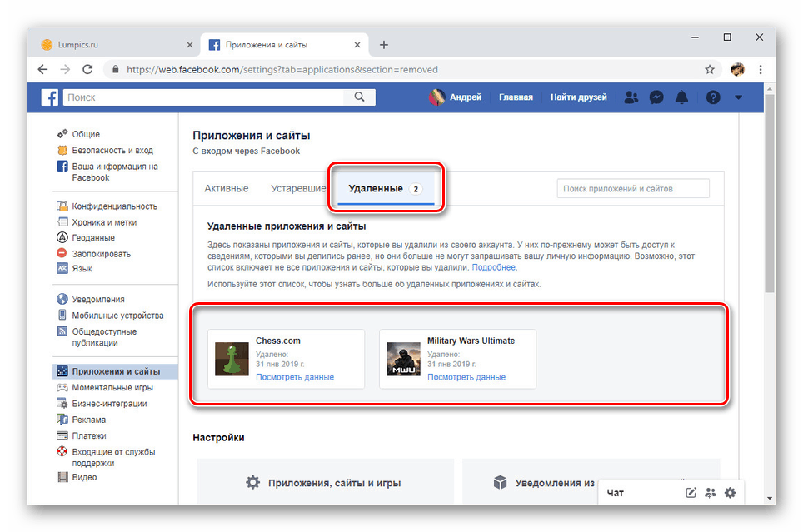Click the Приложения, сайты и игры card
803x532 pixels.
pos(325,482)
